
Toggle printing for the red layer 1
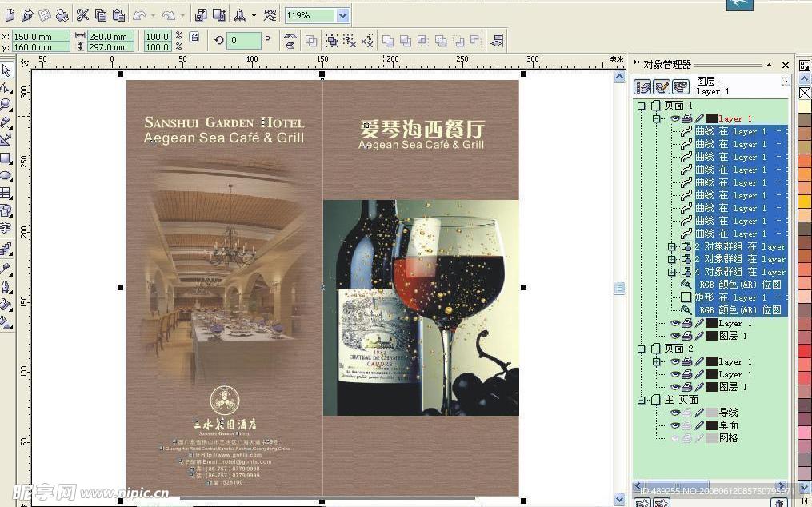coord(686,118)
